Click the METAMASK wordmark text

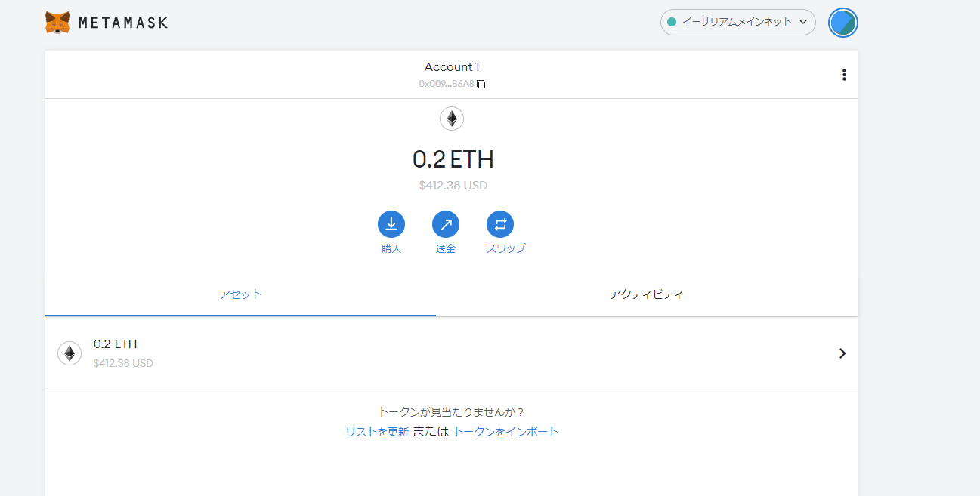123,23
